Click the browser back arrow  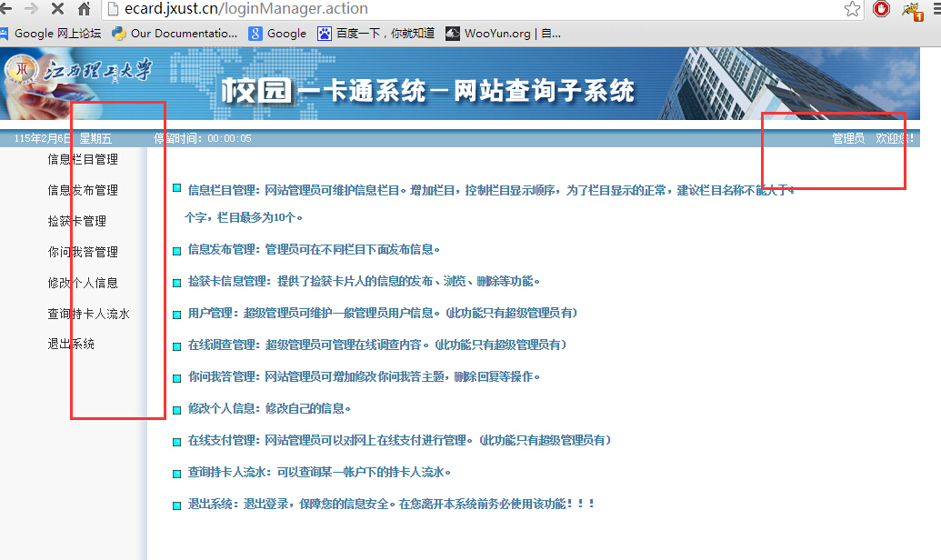pos(5,8)
